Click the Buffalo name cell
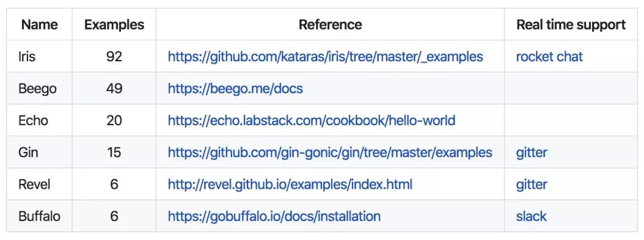Image resolution: width=644 pixels, height=240 pixels. 39,216
